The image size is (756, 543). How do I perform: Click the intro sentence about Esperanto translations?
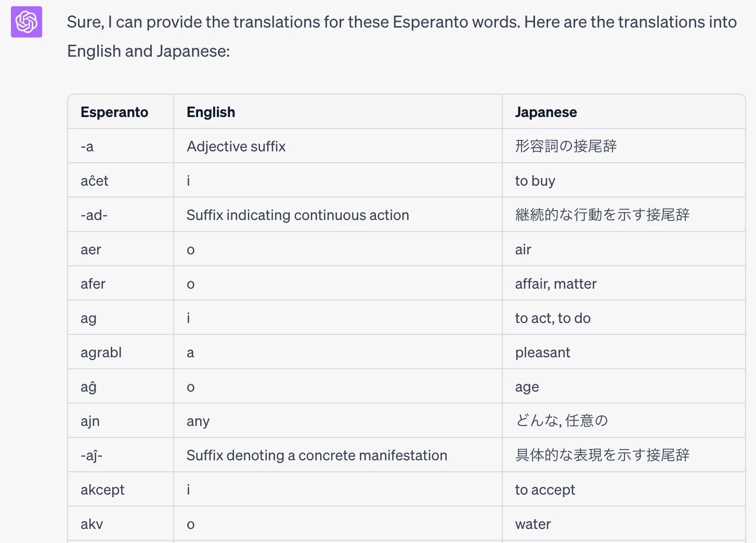pyautogui.click(x=402, y=36)
